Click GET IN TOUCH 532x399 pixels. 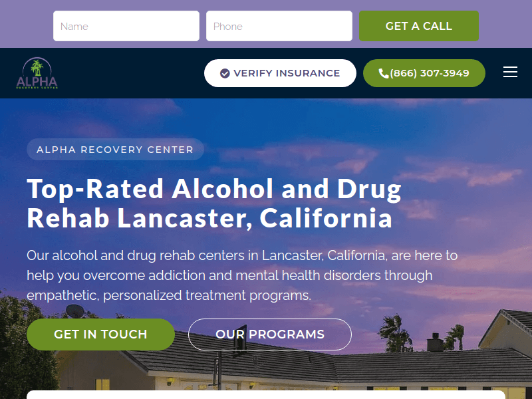point(100,334)
